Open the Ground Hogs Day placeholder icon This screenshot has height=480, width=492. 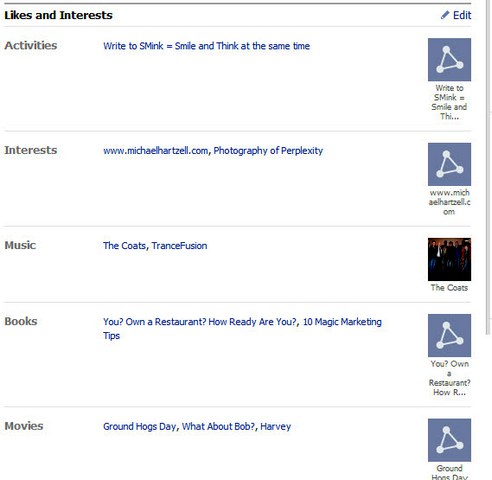point(449,440)
